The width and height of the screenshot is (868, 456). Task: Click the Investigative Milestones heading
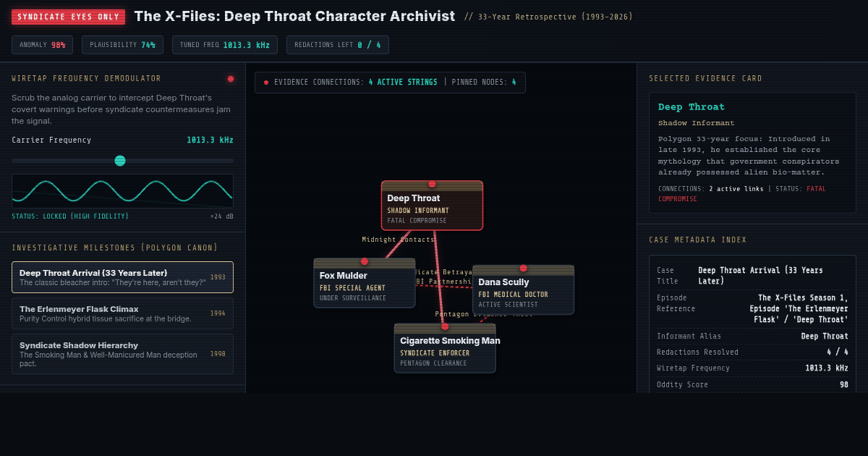pos(114,248)
